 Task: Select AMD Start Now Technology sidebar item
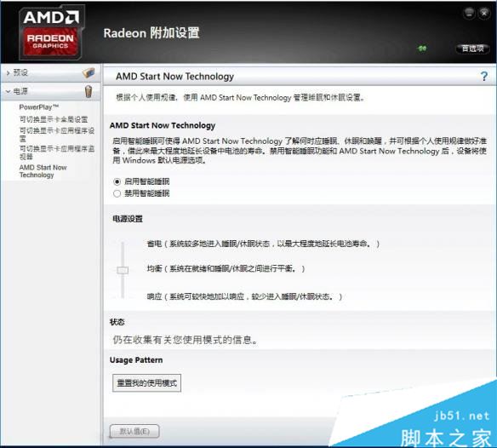(x=43, y=171)
